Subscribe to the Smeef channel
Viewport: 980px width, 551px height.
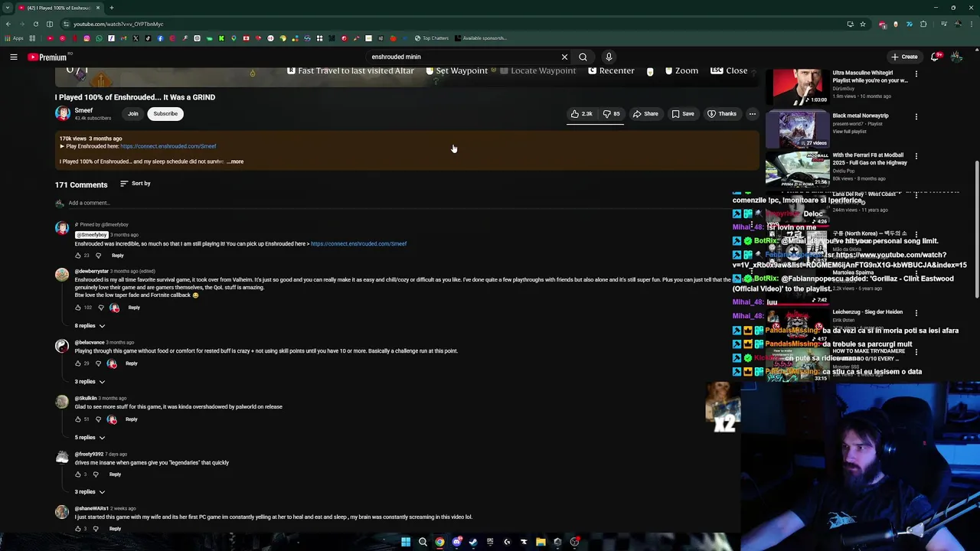point(165,113)
